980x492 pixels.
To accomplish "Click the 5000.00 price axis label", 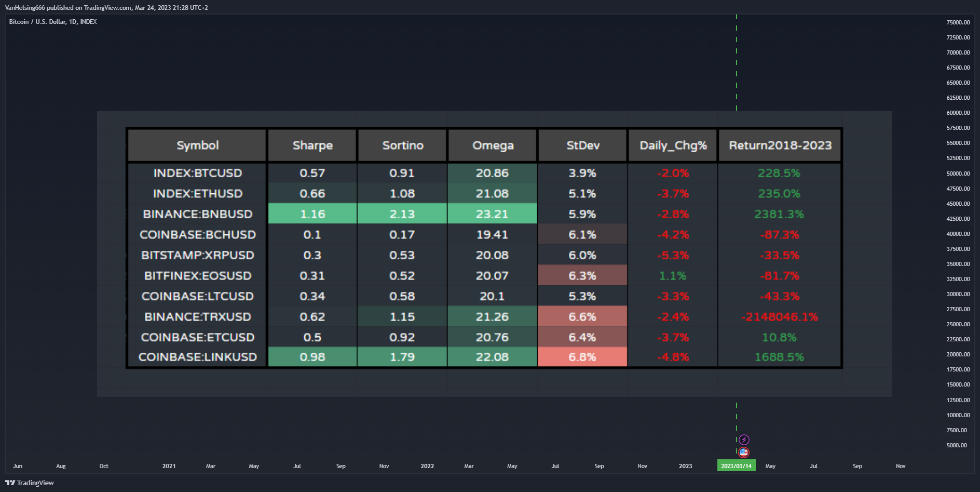I will point(957,445).
